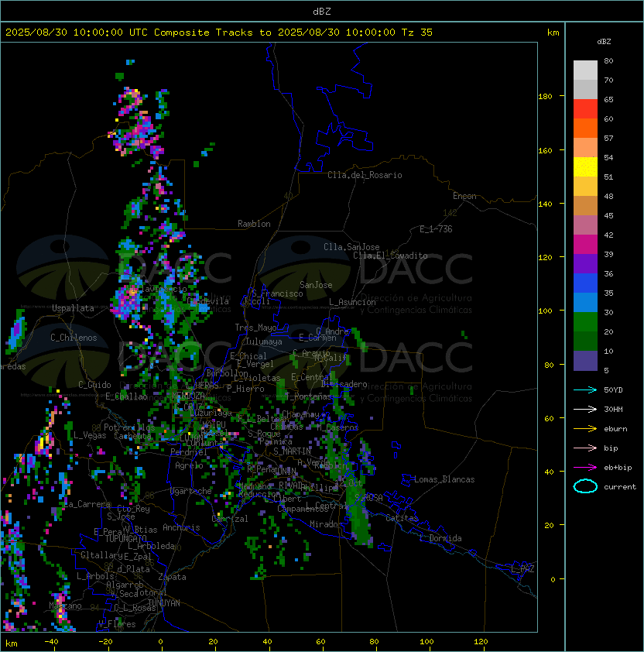This screenshot has height=652, width=644.
Task: Click the 'Tres_Mayo' place label
Action: pyautogui.click(x=255, y=328)
